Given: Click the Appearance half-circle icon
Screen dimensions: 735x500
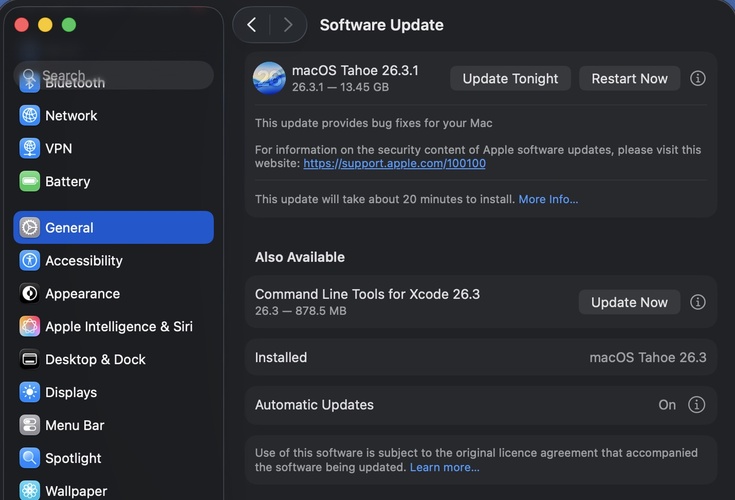Looking at the screenshot, I should click(x=30, y=293).
